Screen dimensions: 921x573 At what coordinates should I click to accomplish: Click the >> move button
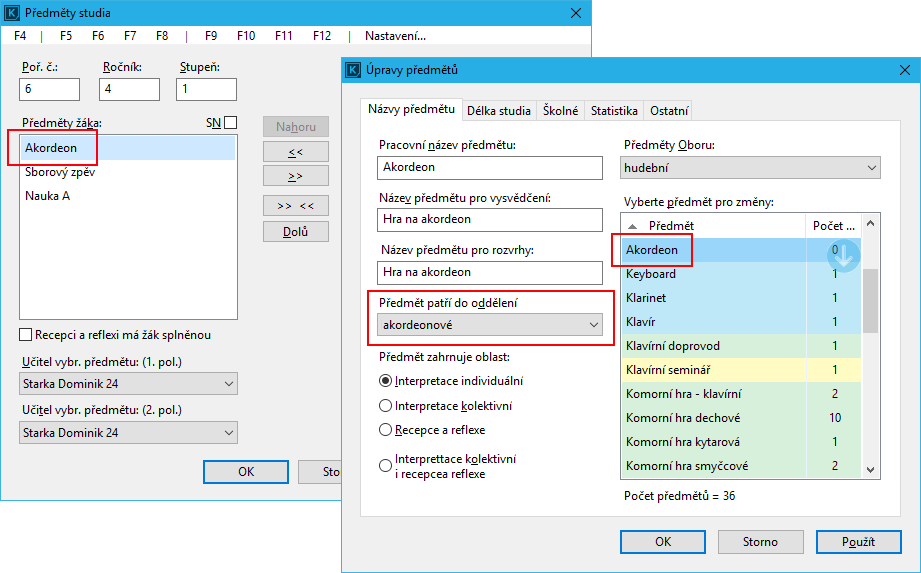click(295, 176)
